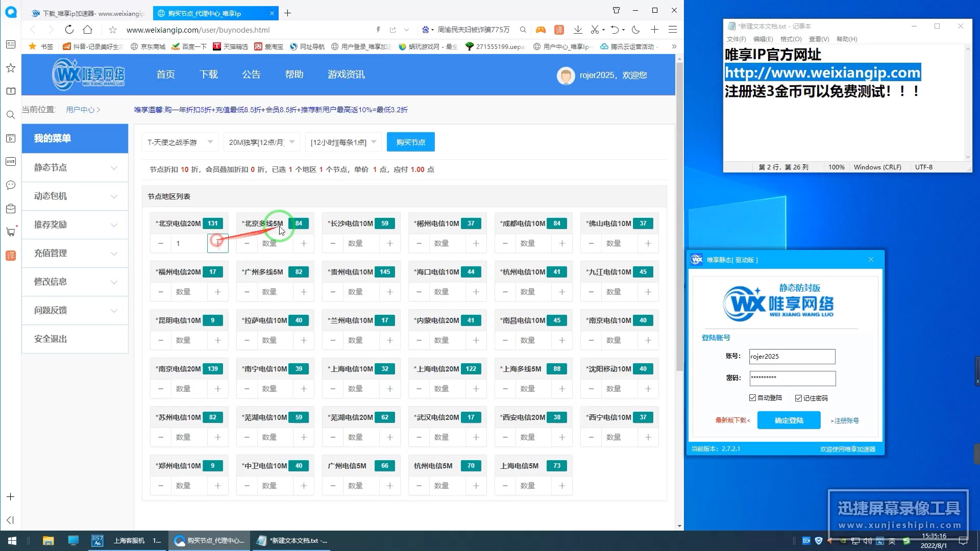
Task: Click the 用户中心 breadcrumb link
Action: pos(80,110)
